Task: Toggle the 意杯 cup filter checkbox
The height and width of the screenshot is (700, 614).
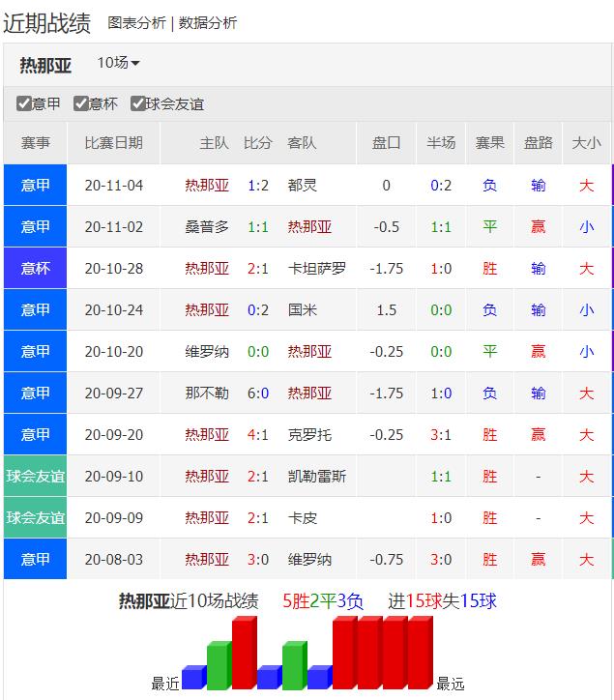Action: 81,104
